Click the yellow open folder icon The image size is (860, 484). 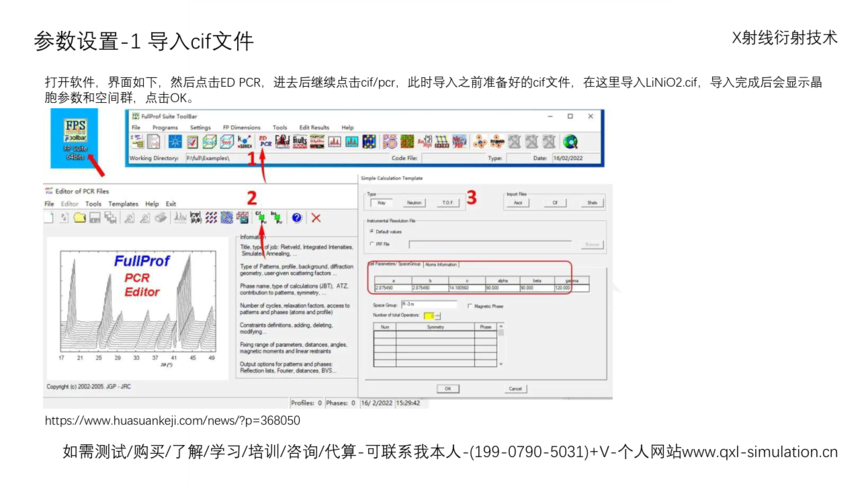pos(79,217)
